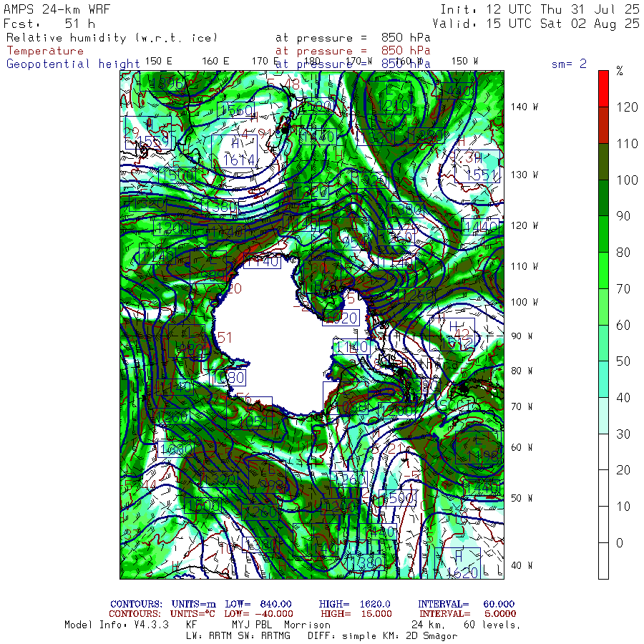
Task: Click the red "Temperature" field label
Action: [x=45, y=51]
